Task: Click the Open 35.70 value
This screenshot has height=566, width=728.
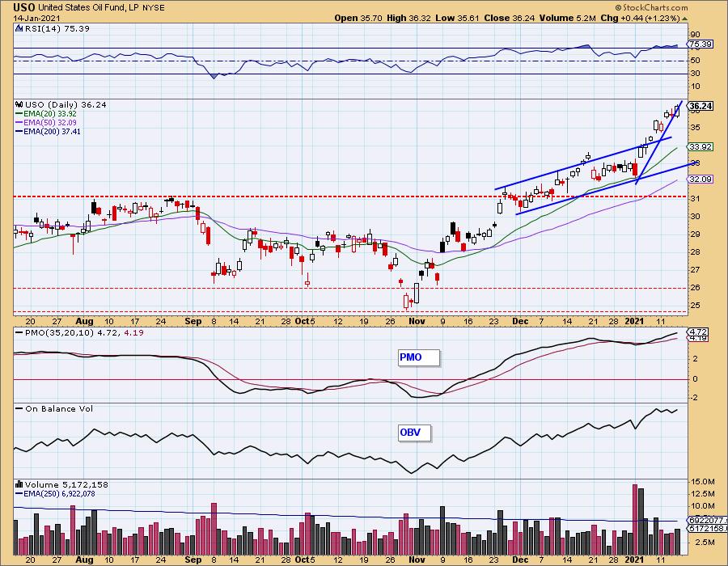Action: 358,19
